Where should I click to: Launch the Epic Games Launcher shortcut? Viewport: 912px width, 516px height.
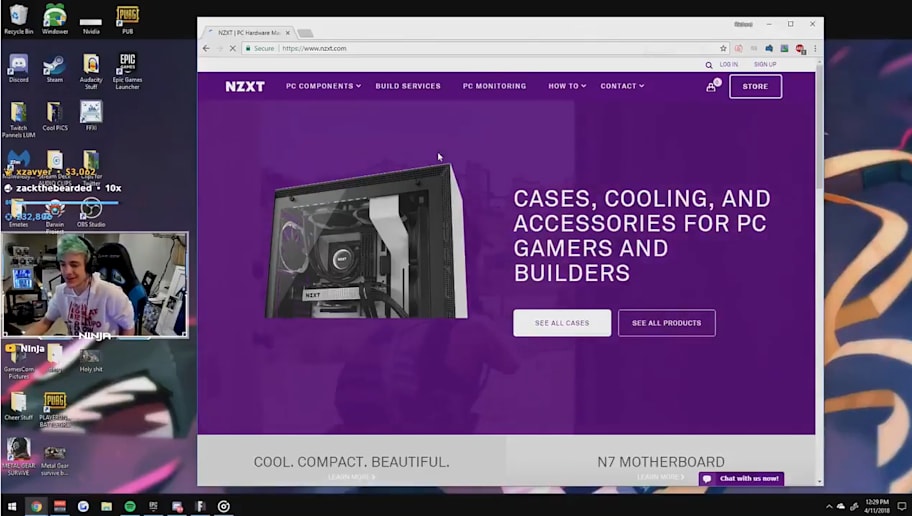tap(127, 71)
